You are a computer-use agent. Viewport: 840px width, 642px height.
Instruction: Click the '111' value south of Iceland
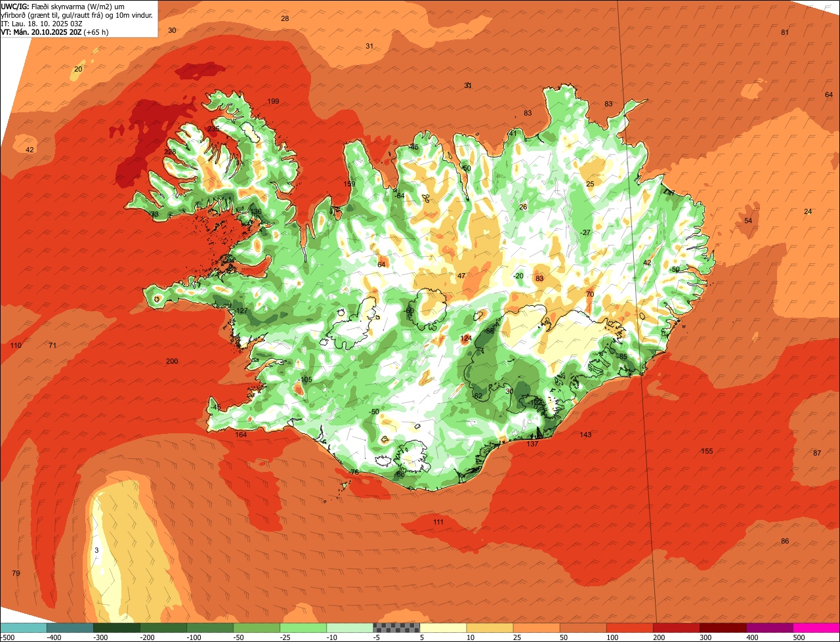(x=438, y=522)
